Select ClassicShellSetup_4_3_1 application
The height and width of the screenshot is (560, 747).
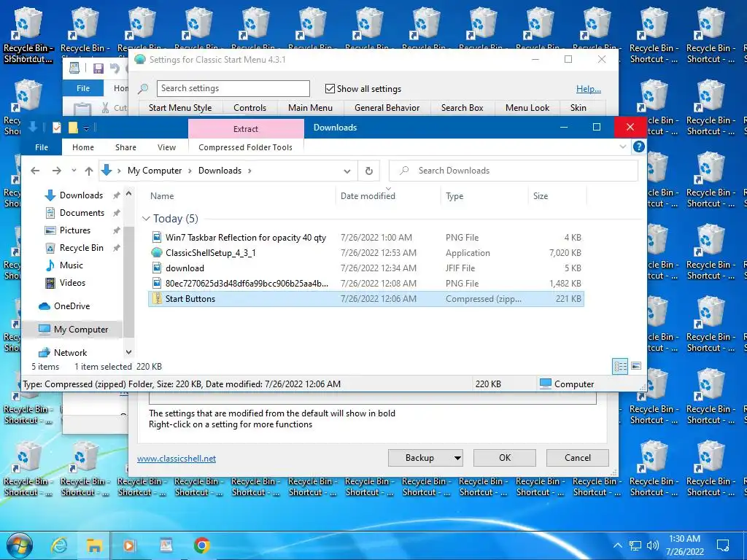click(x=366, y=253)
